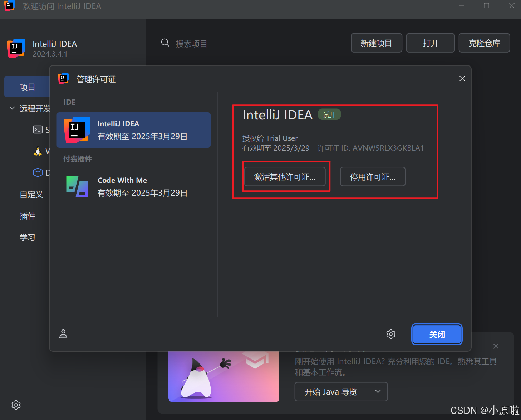Open 自定义 in the sidebar
The width and height of the screenshot is (521, 420).
pos(31,194)
